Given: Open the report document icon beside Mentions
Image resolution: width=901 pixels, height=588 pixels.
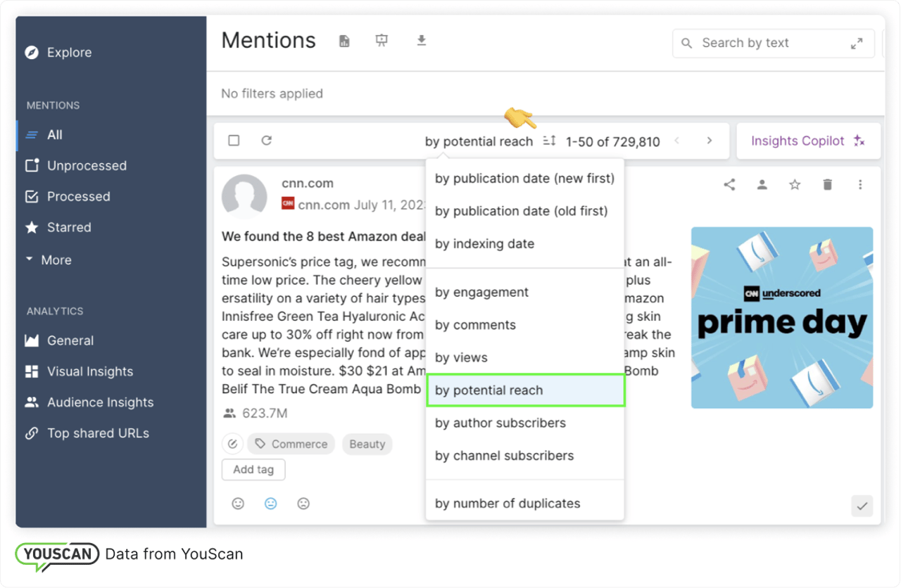Looking at the screenshot, I should [344, 40].
